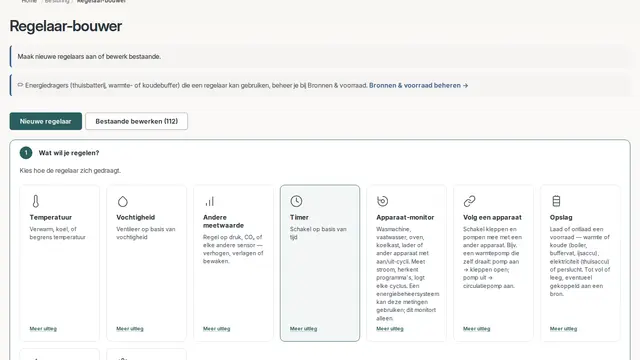The width and height of the screenshot is (640, 360).
Task: Click the Apparaat-monitor cycle icon
Action: coord(382,201)
